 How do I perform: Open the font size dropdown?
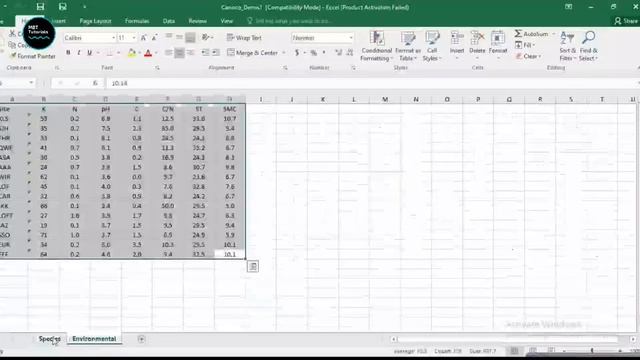pos(133,38)
